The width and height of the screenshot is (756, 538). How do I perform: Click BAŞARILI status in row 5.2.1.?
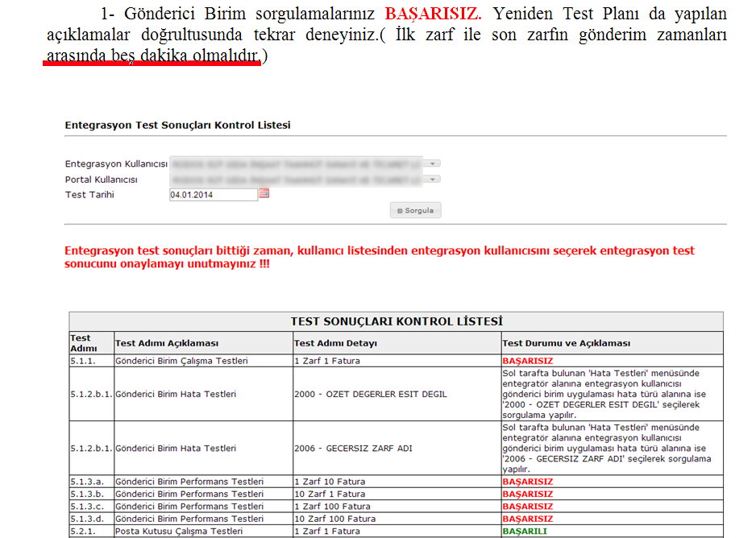pos(525,532)
